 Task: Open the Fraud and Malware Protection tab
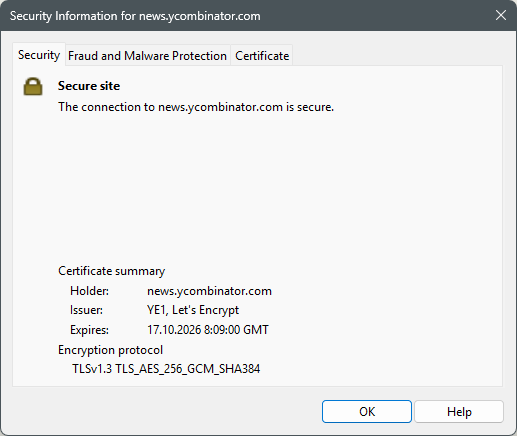point(147,56)
